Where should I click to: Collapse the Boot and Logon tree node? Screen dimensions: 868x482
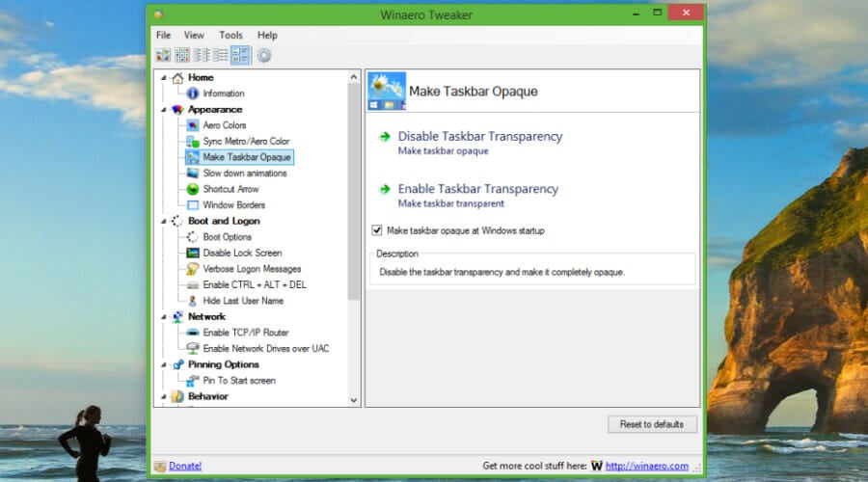point(164,222)
